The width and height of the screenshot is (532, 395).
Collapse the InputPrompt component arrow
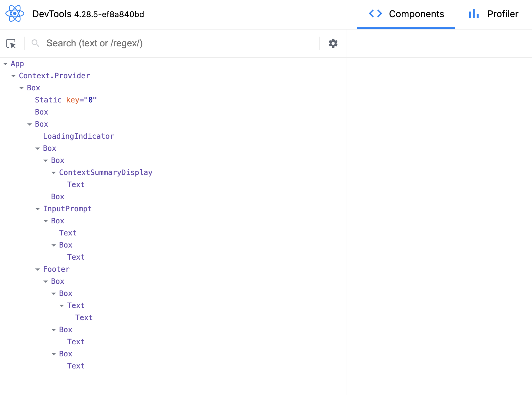tap(38, 209)
